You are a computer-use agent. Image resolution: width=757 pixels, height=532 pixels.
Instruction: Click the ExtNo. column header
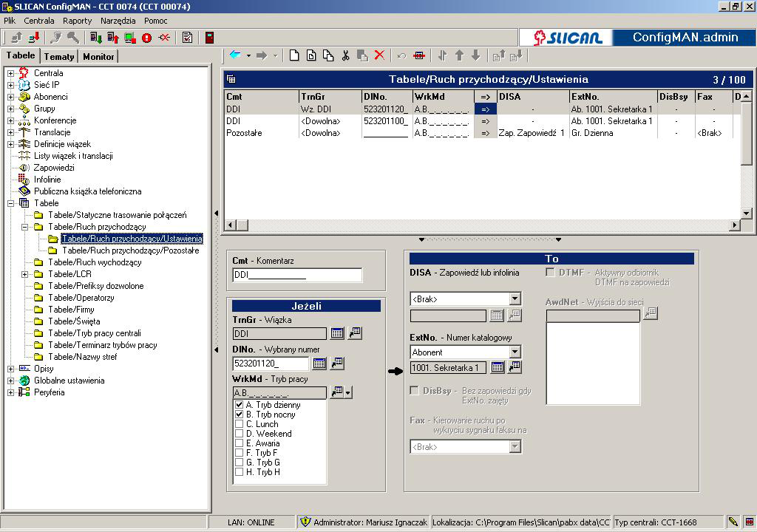(613, 97)
